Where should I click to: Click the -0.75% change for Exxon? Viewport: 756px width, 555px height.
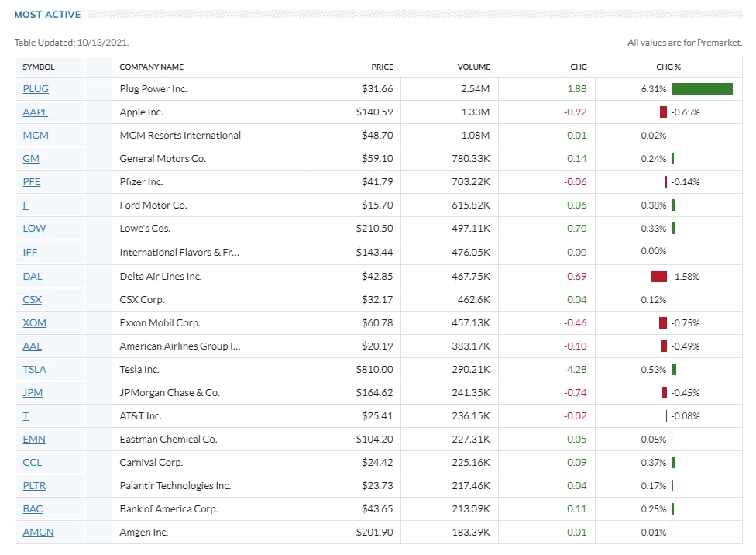(x=685, y=323)
